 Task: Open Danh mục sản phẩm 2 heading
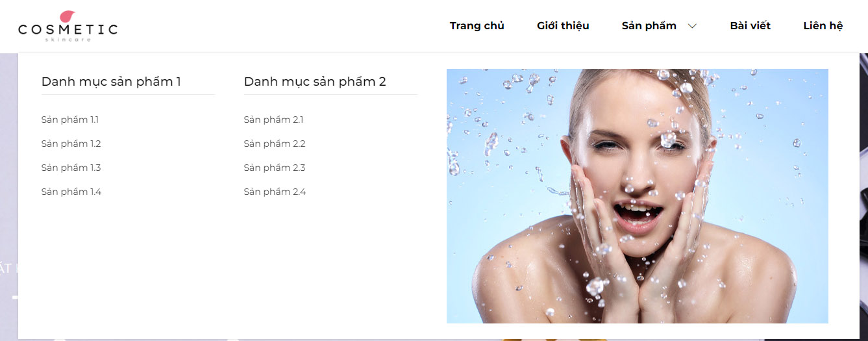pyautogui.click(x=315, y=81)
